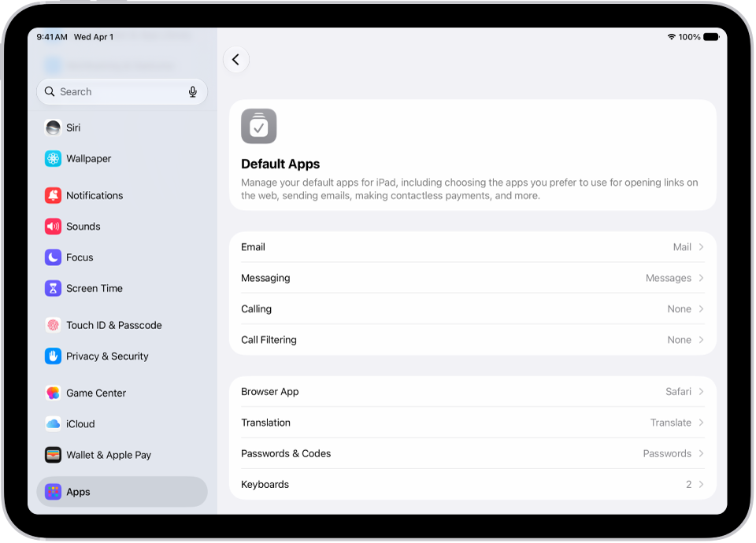Viewport: 756px width, 543px height.
Task: Expand the None chevron for Calling
Action: (x=701, y=308)
